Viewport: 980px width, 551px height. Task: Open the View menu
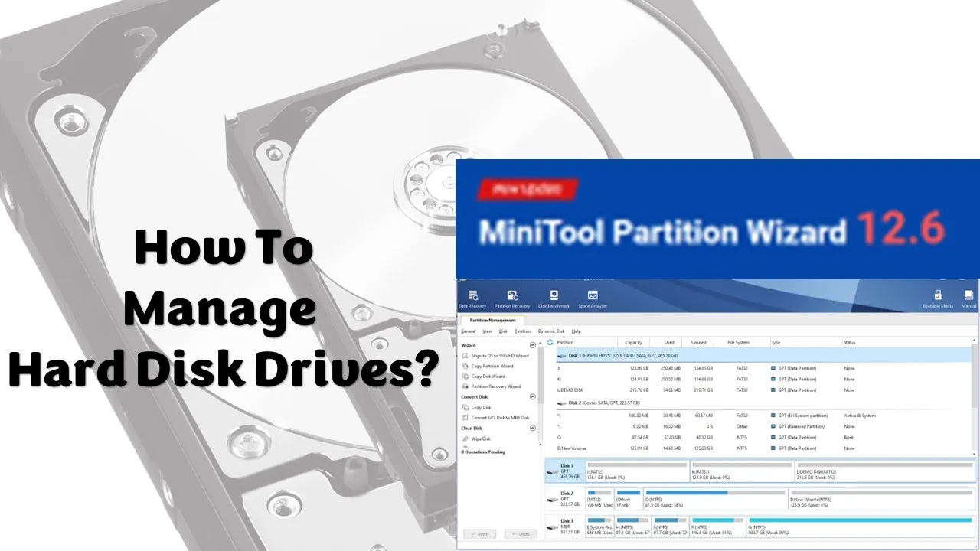pyautogui.click(x=487, y=331)
